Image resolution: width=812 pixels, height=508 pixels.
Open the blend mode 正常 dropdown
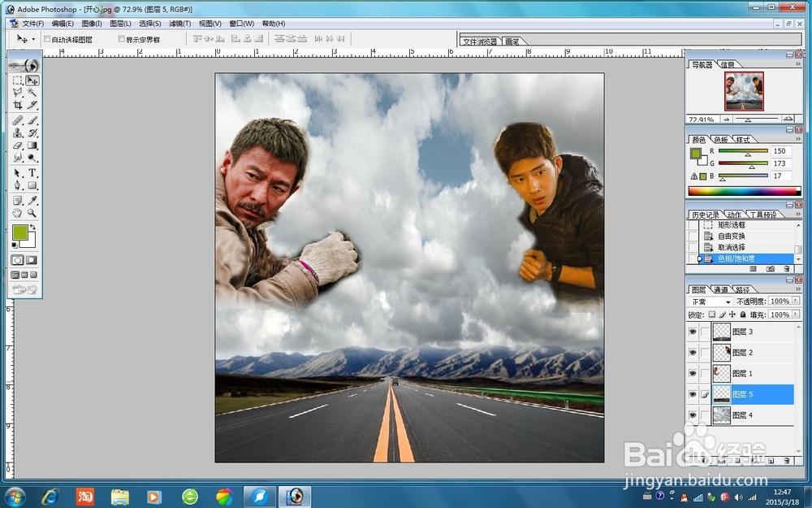pos(710,302)
